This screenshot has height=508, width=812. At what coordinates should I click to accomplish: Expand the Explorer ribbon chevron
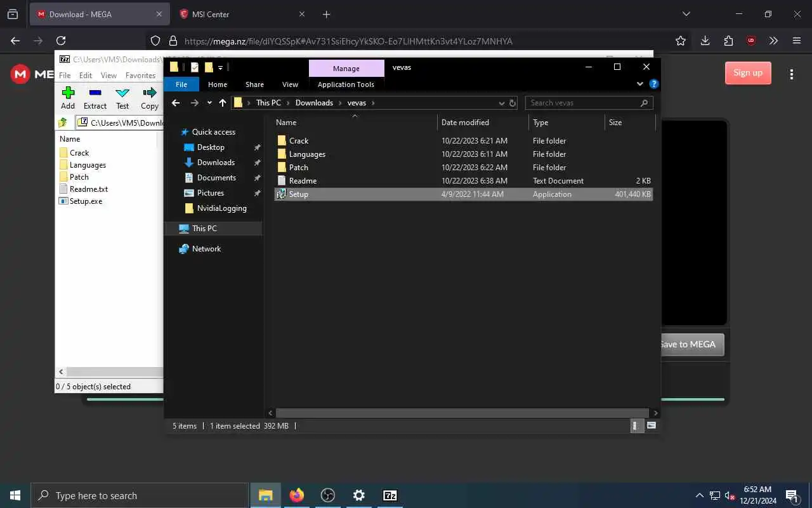click(639, 84)
